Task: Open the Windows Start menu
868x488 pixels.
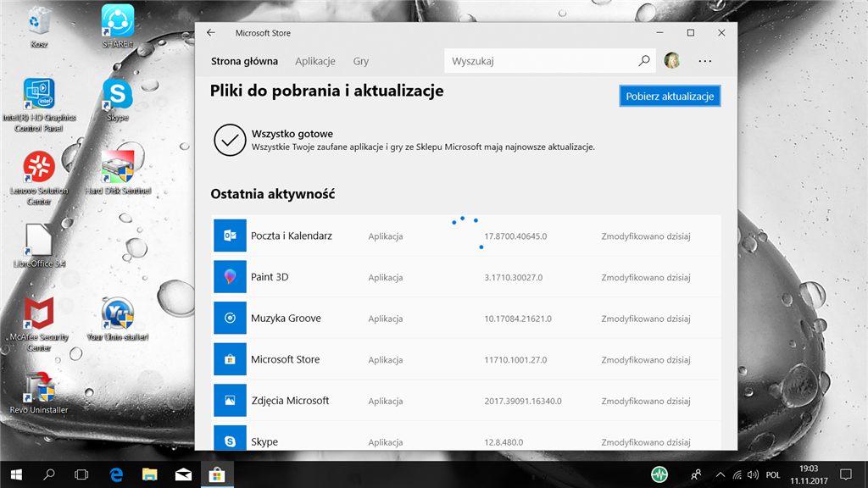Action: [16, 474]
